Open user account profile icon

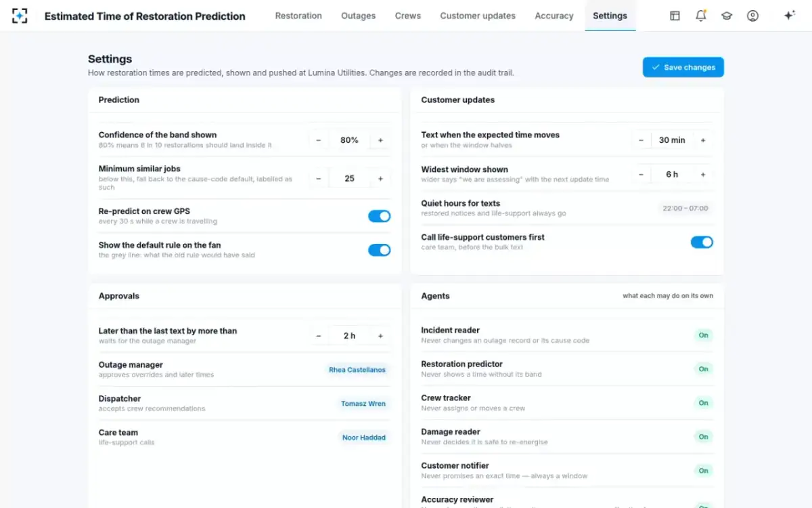752,16
